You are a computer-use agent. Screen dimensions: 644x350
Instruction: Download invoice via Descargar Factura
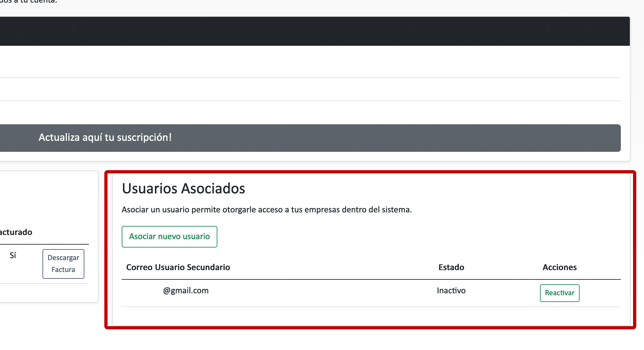coord(63,264)
